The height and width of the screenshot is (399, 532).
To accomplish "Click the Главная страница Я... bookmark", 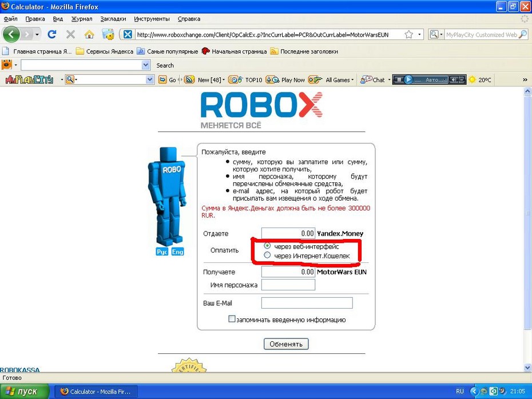I will coord(37,51).
